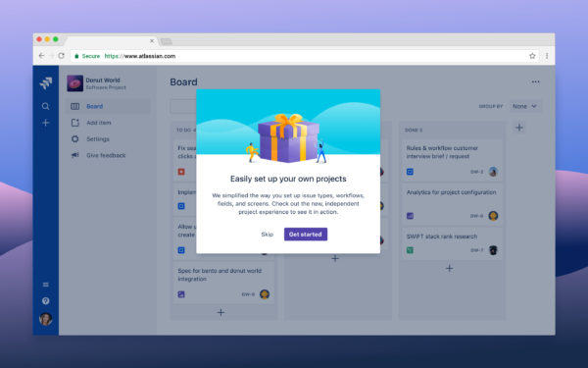Add a card to the Done column
Screen dimensions: 588x368
click(x=449, y=269)
